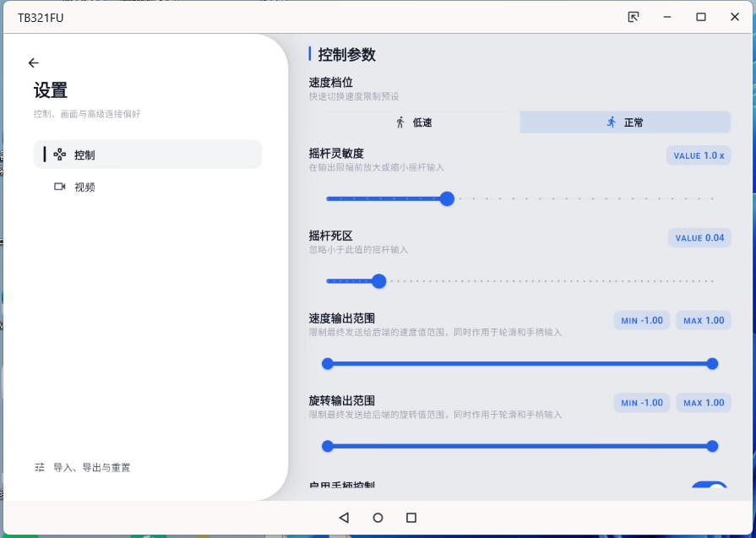Screen dimensions: 756x538
Task: Tap the Android recents square button
Action: [411, 517]
